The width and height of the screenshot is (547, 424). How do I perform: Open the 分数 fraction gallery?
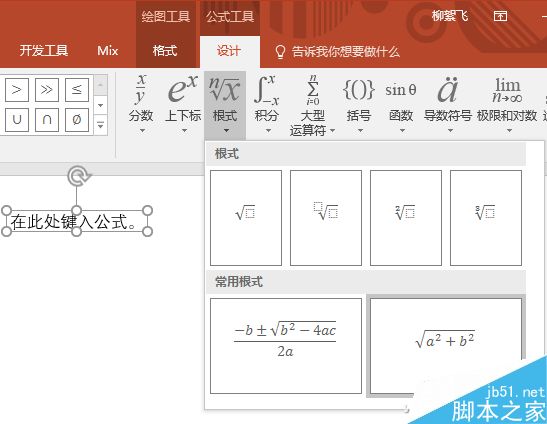141,104
